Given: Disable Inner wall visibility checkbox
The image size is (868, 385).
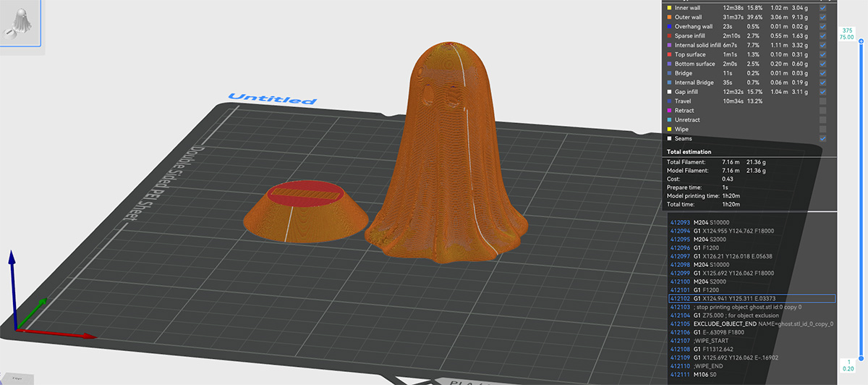Looking at the screenshot, I should pyautogui.click(x=823, y=7).
